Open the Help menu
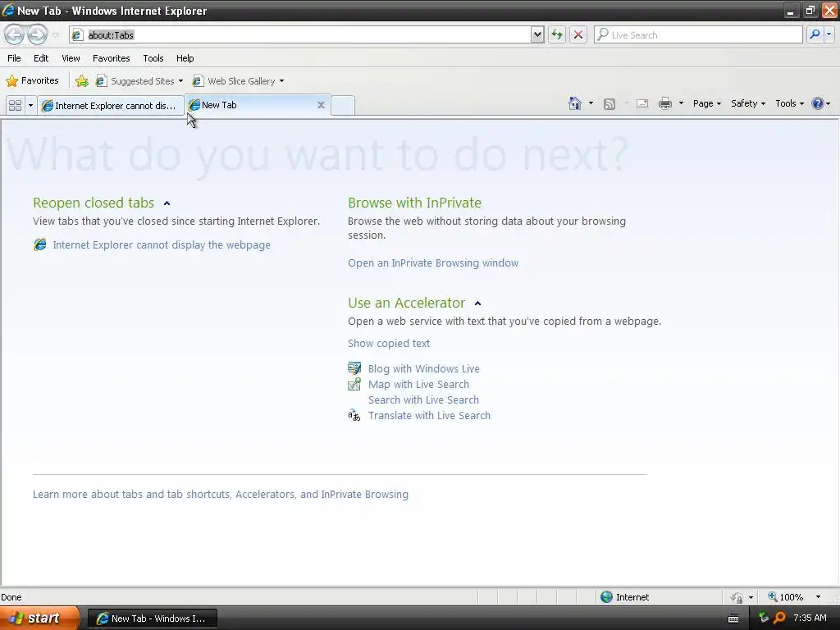Viewport: 840px width, 630px height. pos(185,58)
